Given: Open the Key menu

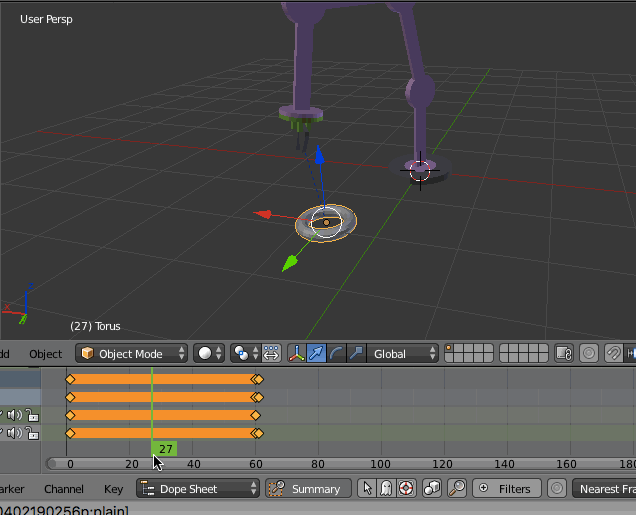Looking at the screenshot, I should tap(113, 489).
